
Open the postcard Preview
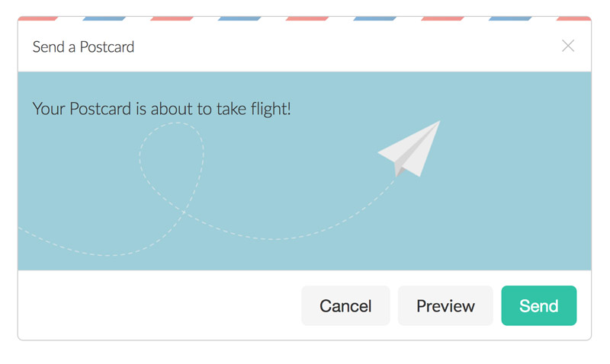click(x=445, y=305)
